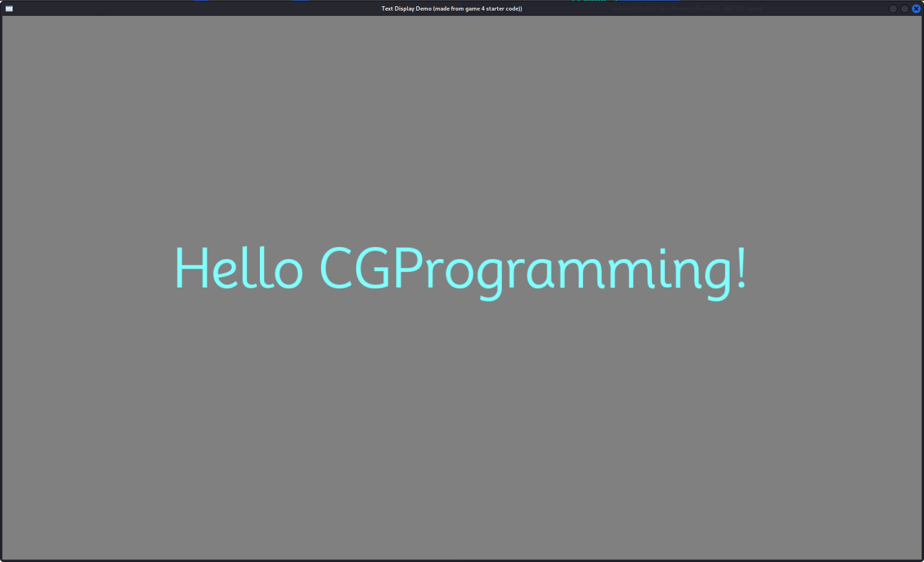The width and height of the screenshot is (924, 562).
Task: Click the words "game 4 starter code" in title
Action: [492, 9]
